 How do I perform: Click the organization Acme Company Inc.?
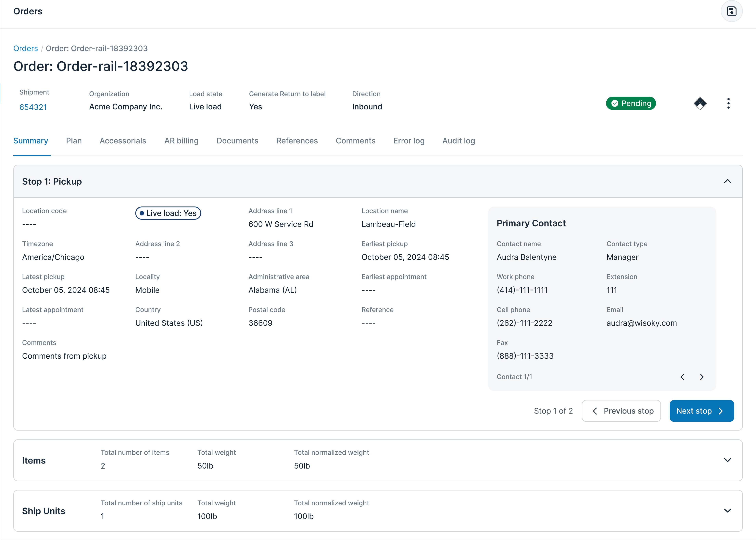126,107
